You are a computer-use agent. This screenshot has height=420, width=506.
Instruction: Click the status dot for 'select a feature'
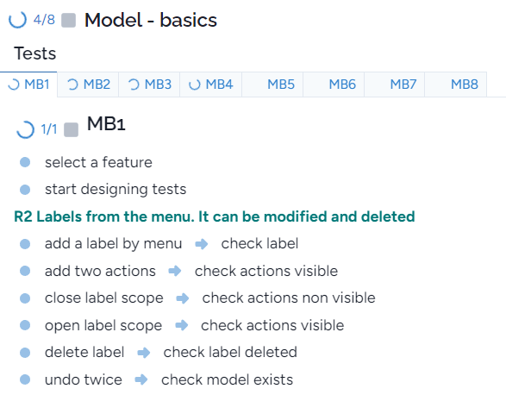click(25, 162)
